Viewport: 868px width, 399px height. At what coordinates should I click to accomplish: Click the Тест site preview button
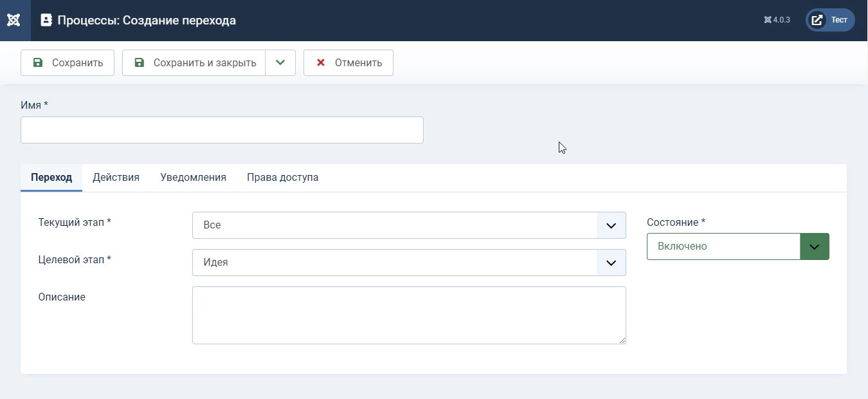click(830, 20)
